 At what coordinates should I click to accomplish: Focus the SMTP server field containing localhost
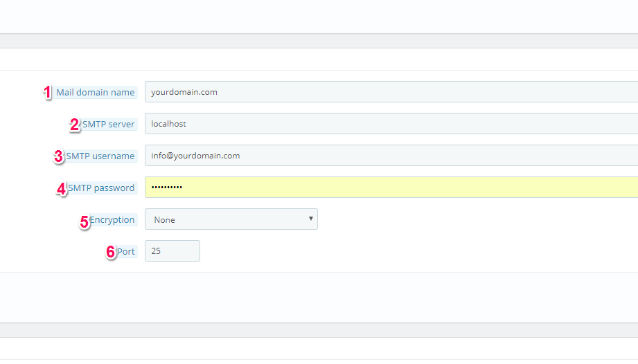coord(391,123)
